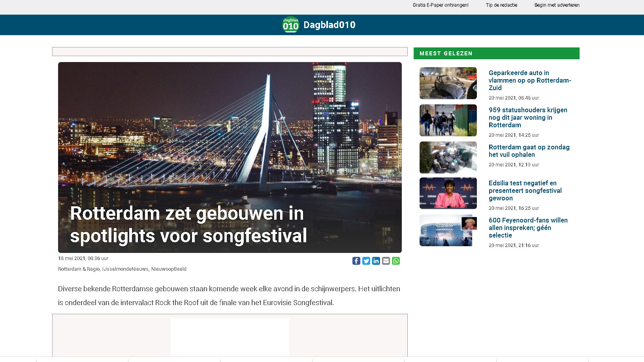The height and width of the screenshot is (362, 644).
Task: Click the article intro paragraph text
Action: [229, 296]
